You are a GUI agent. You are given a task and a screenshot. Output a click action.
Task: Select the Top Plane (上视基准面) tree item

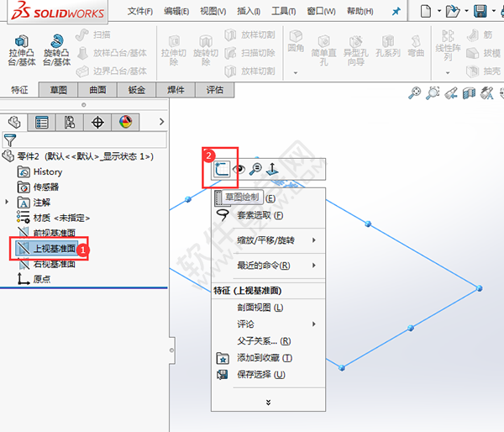46,248
